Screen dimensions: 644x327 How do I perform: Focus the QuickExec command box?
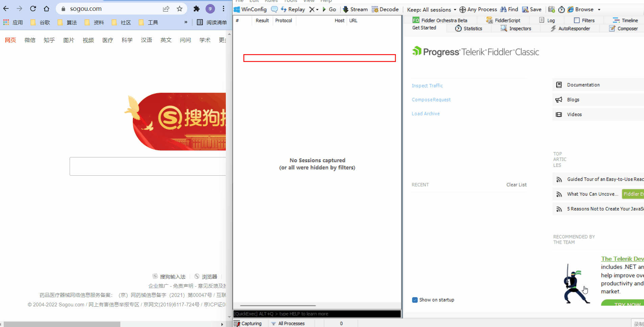[317, 314]
